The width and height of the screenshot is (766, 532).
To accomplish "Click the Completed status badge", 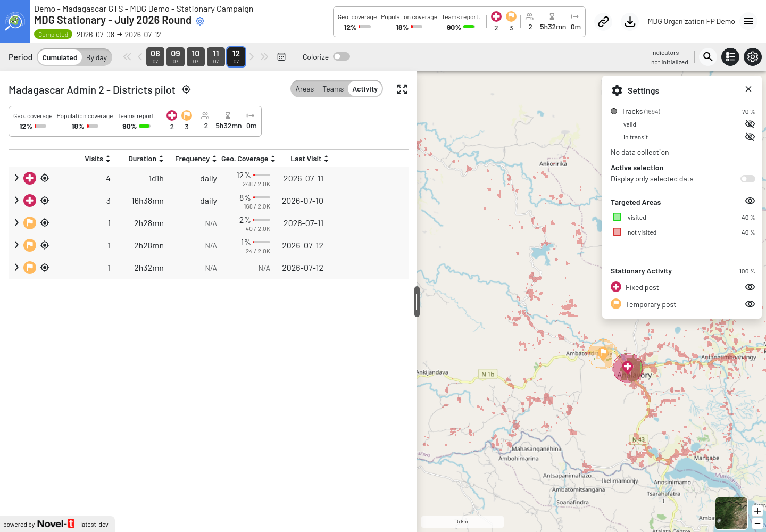I will pyautogui.click(x=53, y=35).
